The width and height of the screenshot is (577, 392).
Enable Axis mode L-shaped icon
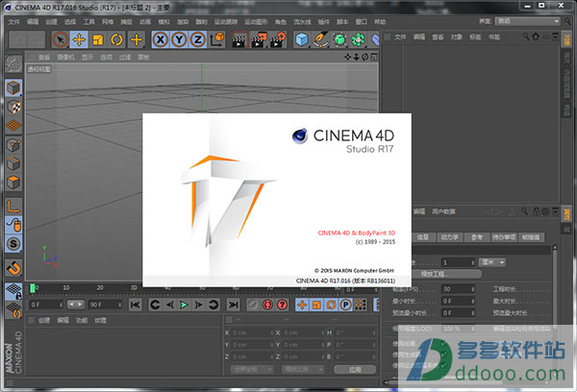tap(13, 207)
